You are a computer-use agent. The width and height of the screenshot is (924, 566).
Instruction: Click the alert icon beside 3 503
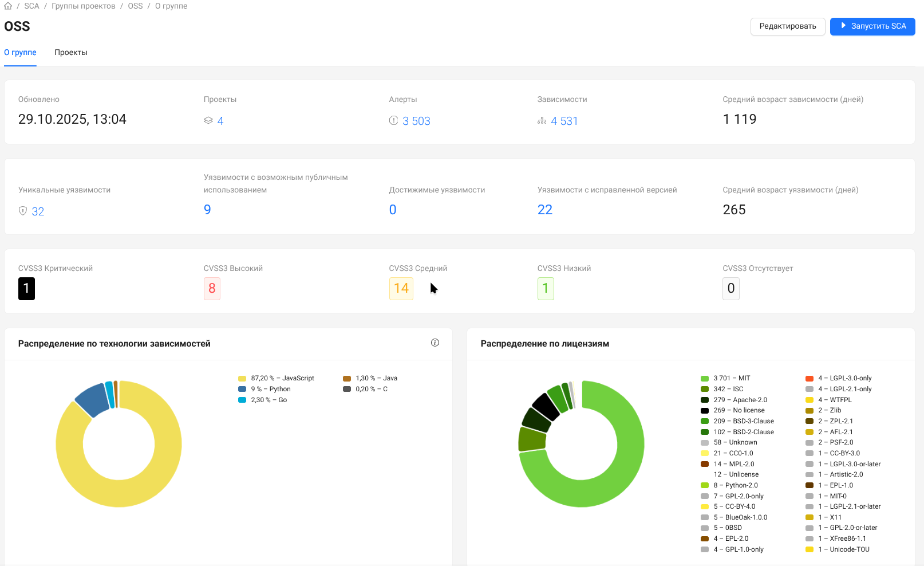(x=393, y=120)
